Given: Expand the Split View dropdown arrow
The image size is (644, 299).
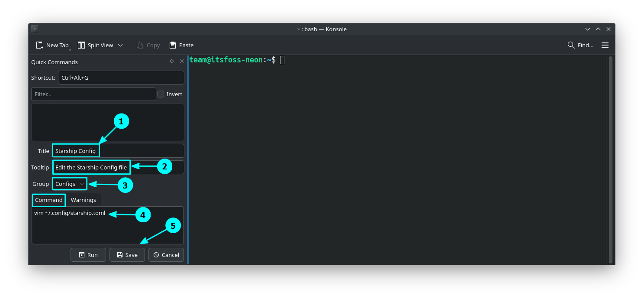Looking at the screenshot, I should tap(120, 45).
